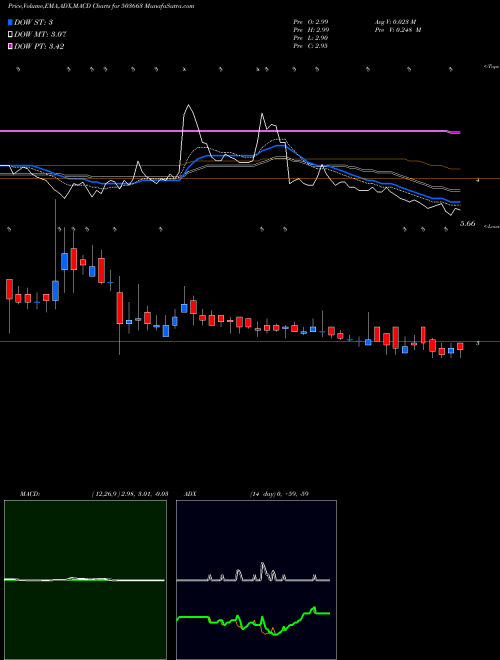
Task: Click the ADX panel title
Action: point(190,494)
